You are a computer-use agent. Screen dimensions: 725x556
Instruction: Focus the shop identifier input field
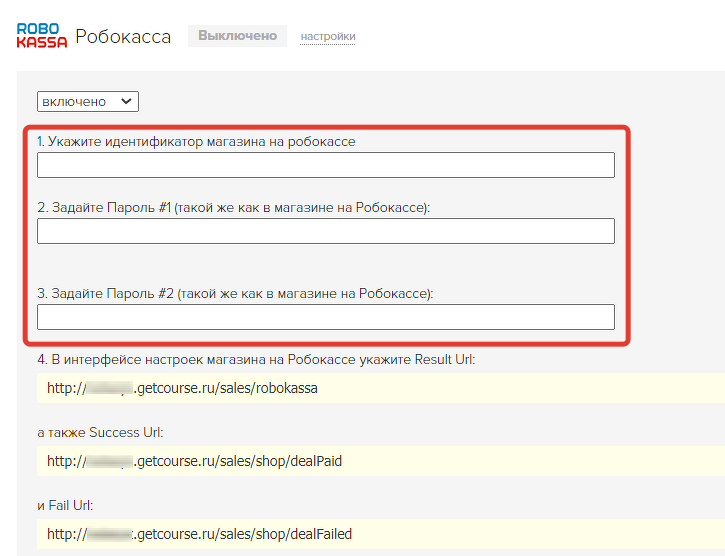click(326, 165)
